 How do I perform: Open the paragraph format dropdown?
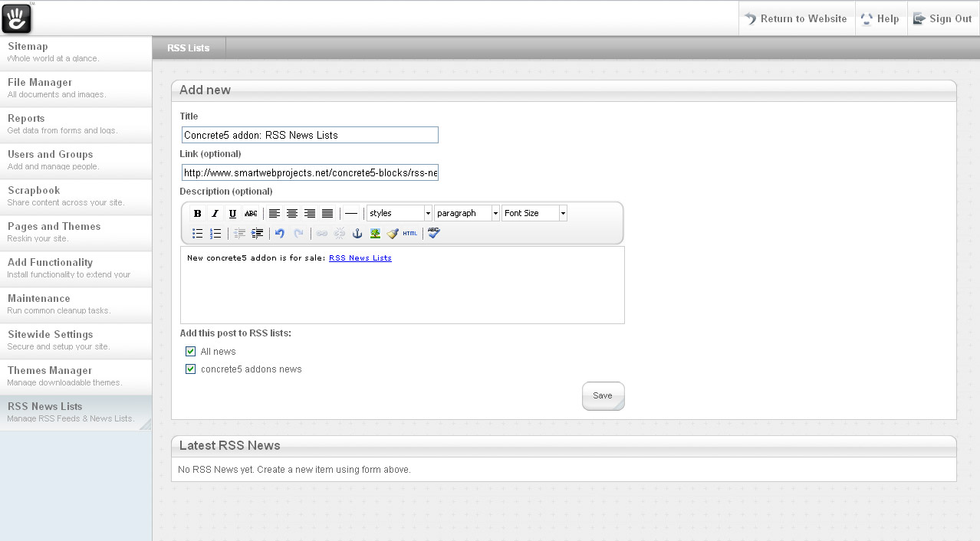tap(467, 213)
